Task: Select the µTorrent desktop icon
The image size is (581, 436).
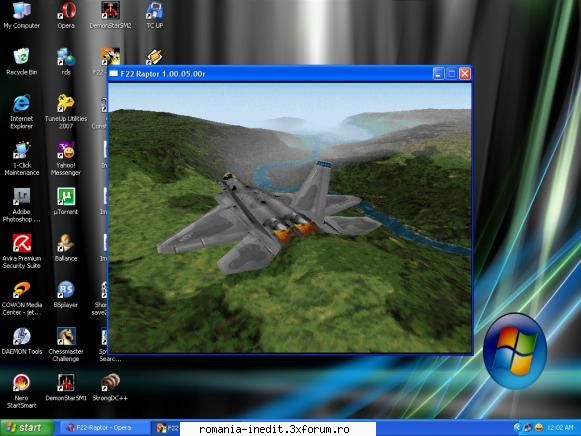Action: pos(66,201)
